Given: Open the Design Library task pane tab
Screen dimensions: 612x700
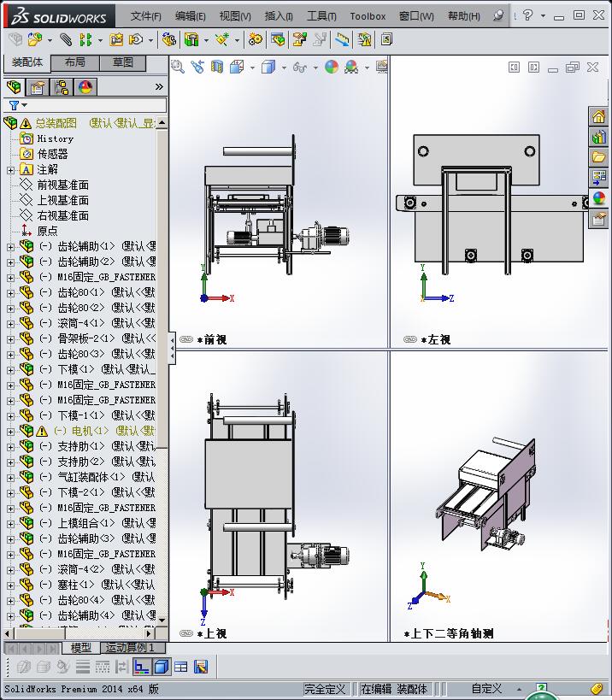Looking at the screenshot, I should point(598,137).
